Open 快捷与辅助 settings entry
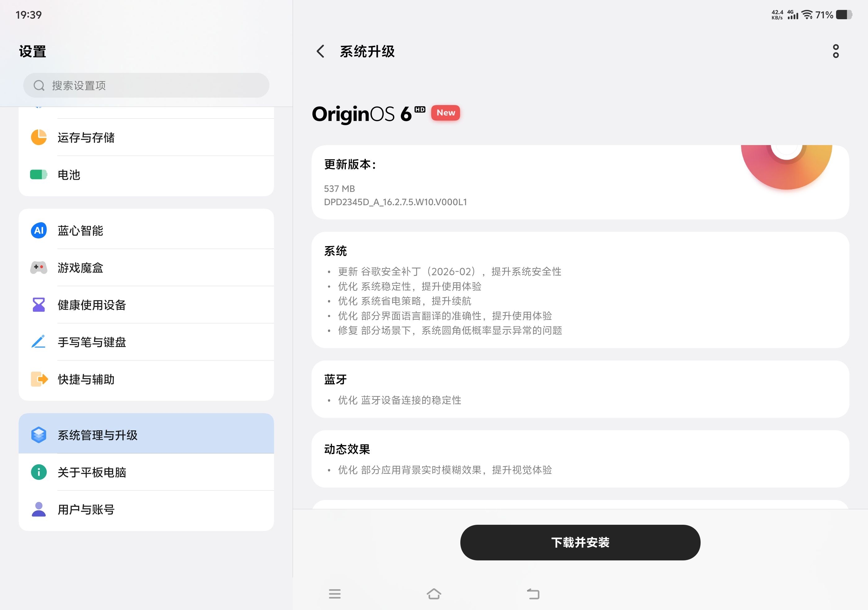The width and height of the screenshot is (868, 610). click(146, 379)
